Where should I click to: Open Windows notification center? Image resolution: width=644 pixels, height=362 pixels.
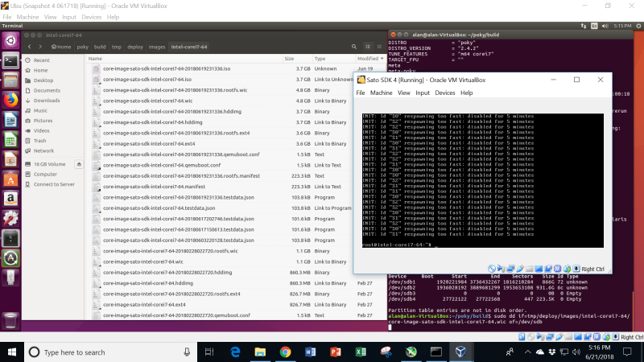click(x=627, y=352)
